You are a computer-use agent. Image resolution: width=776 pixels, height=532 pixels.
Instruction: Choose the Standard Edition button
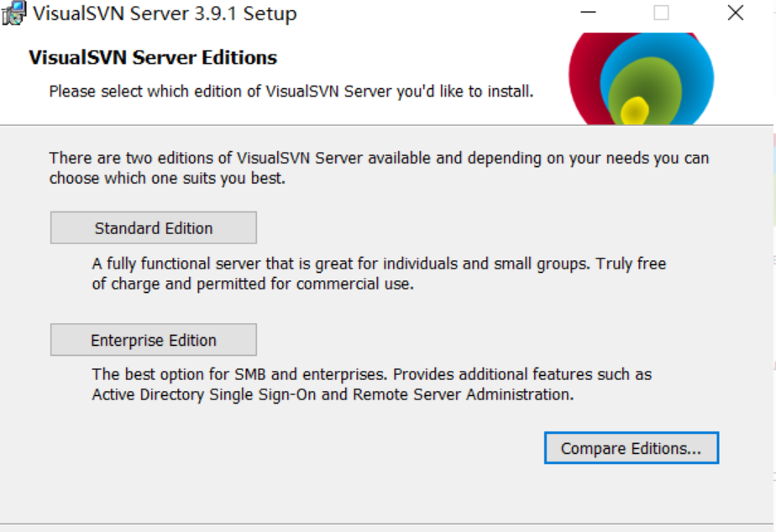(154, 228)
